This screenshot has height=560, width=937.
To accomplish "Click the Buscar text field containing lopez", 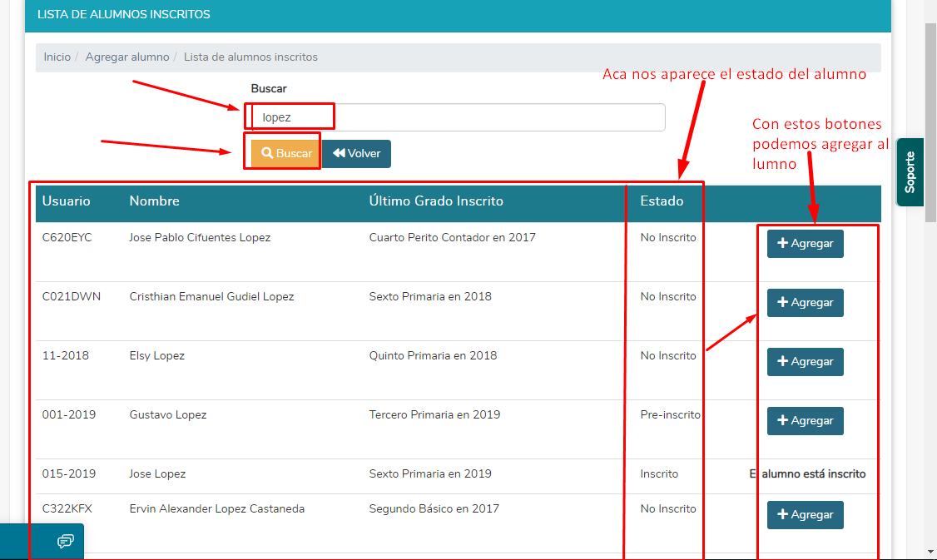I will point(458,117).
